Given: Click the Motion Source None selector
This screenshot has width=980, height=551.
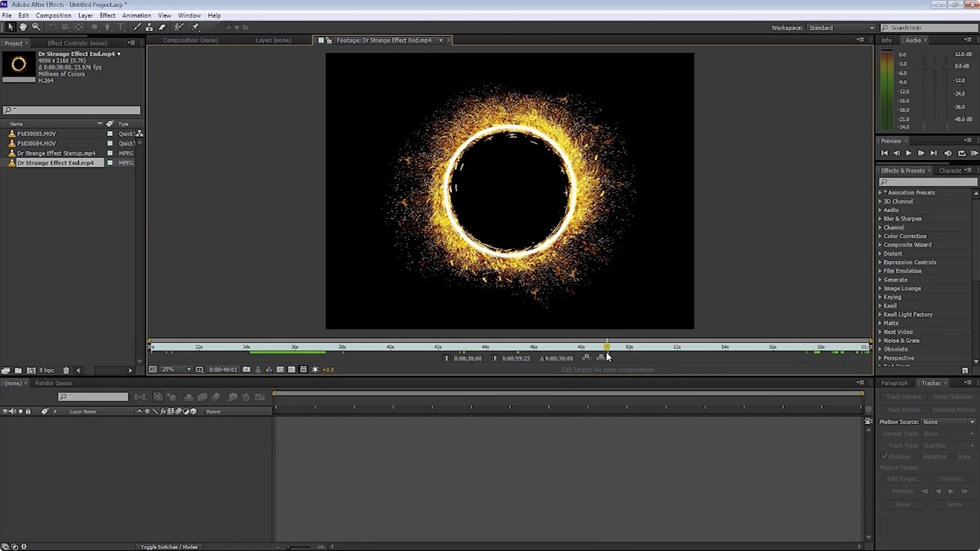Looking at the screenshot, I should (x=949, y=422).
